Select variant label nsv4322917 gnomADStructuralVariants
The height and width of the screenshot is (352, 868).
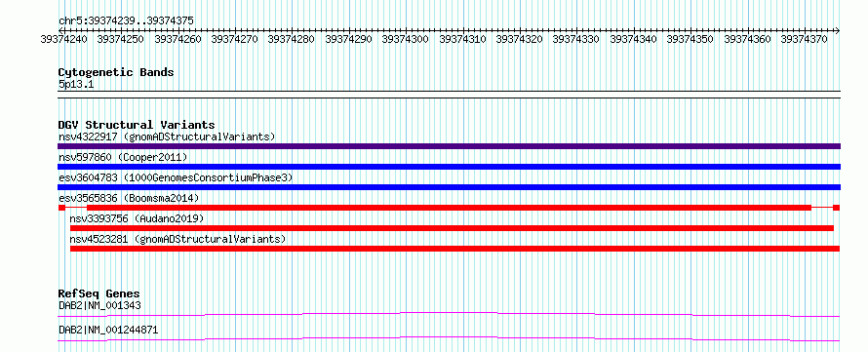[x=167, y=137]
